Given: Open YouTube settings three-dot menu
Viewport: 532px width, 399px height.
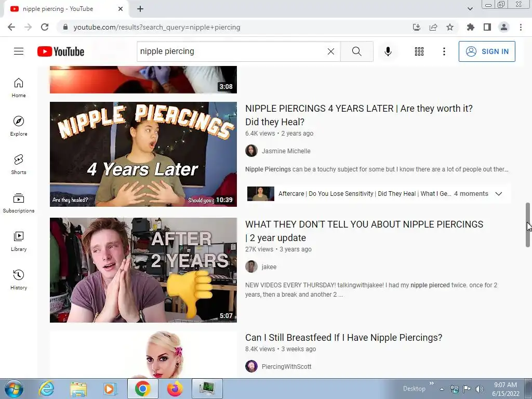Looking at the screenshot, I should [x=444, y=51].
